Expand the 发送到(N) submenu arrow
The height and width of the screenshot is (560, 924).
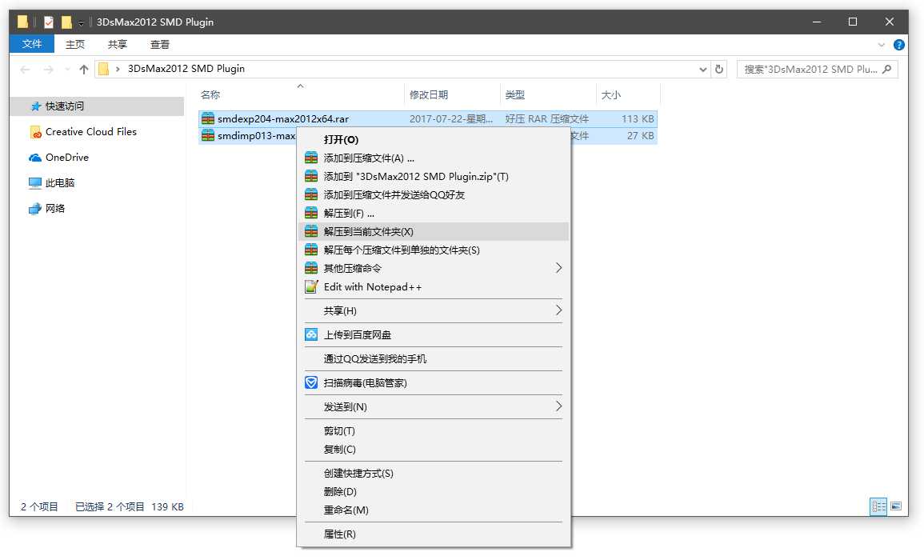558,406
